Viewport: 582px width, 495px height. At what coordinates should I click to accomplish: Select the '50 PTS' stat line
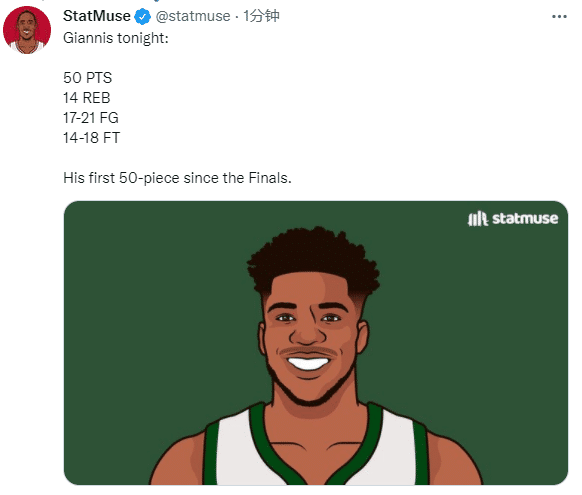tap(88, 78)
